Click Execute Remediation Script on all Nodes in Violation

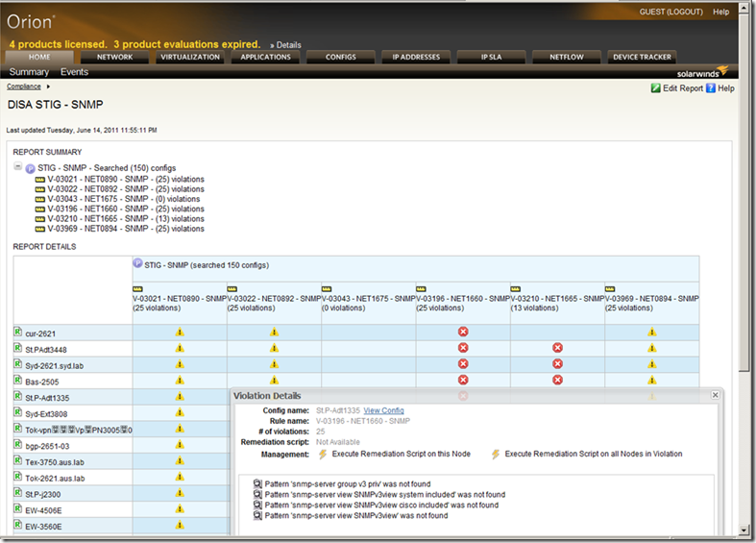click(594, 454)
